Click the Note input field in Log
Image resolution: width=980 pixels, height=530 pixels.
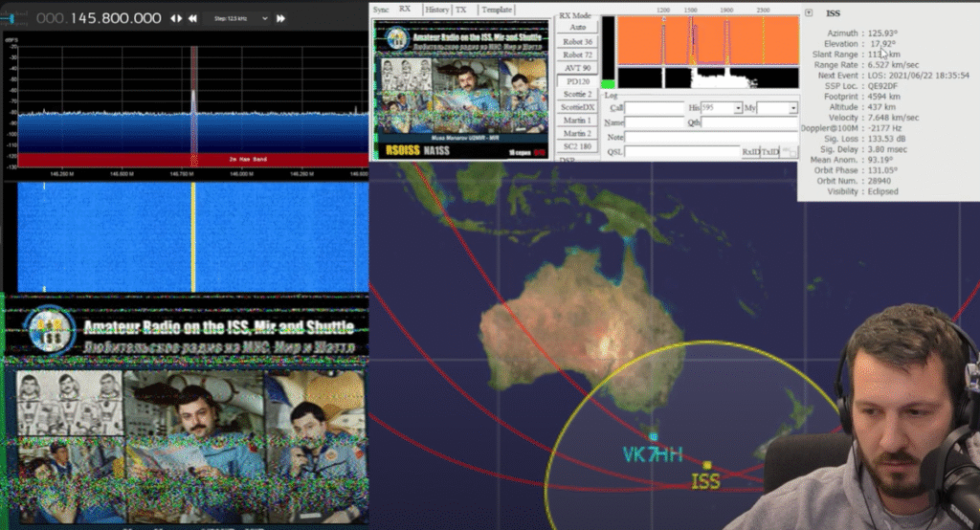(711, 137)
